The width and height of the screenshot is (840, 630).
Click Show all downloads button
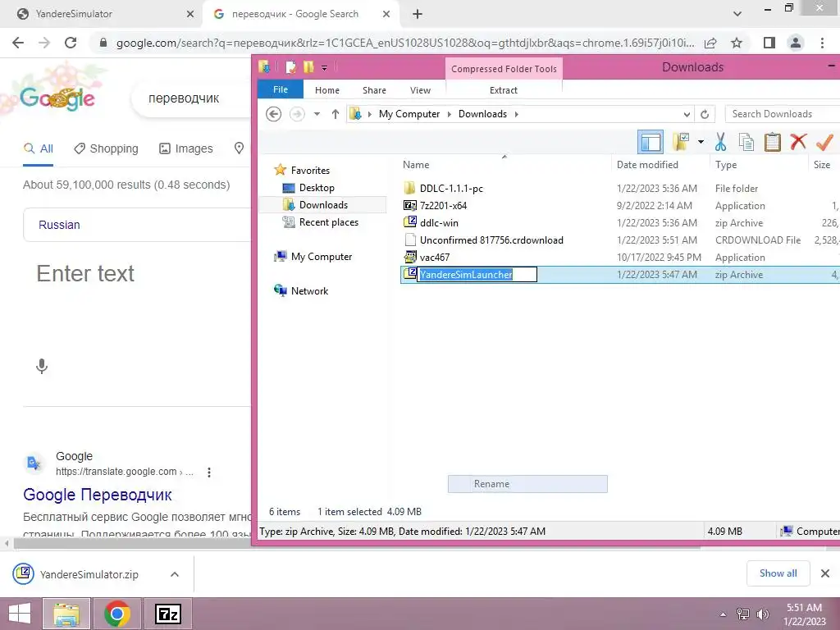click(778, 573)
